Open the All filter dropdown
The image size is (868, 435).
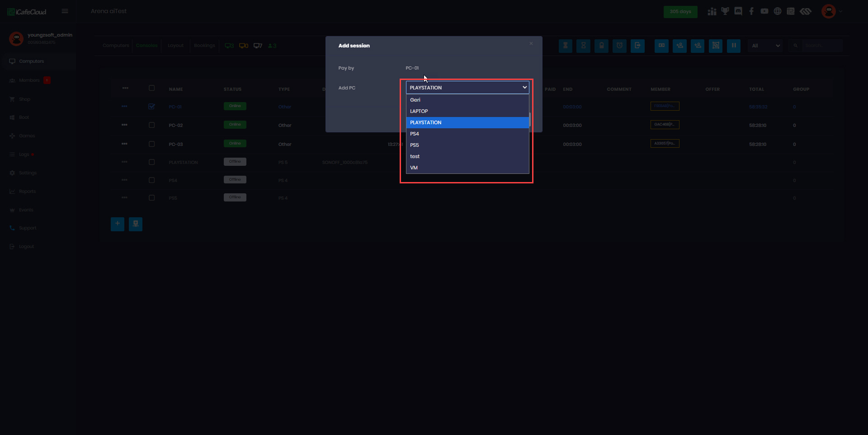click(765, 46)
